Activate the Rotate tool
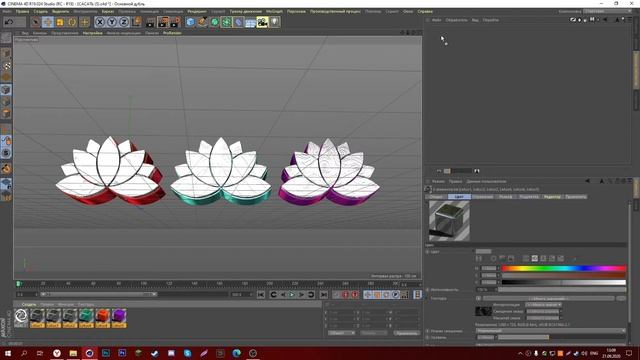This screenshot has height=360, width=640. (72, 22)
